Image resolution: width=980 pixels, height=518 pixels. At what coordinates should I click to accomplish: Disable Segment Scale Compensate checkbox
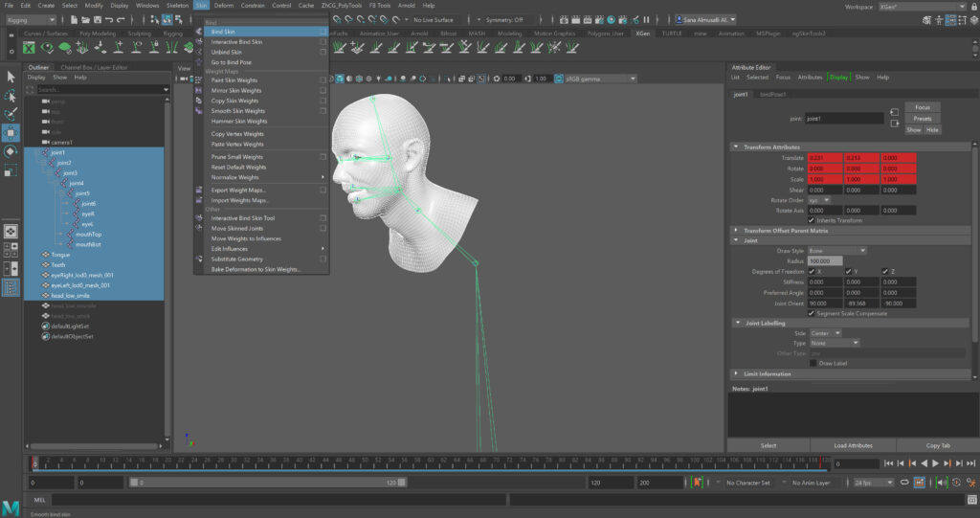pyautogui.click(x=812, y=312)
